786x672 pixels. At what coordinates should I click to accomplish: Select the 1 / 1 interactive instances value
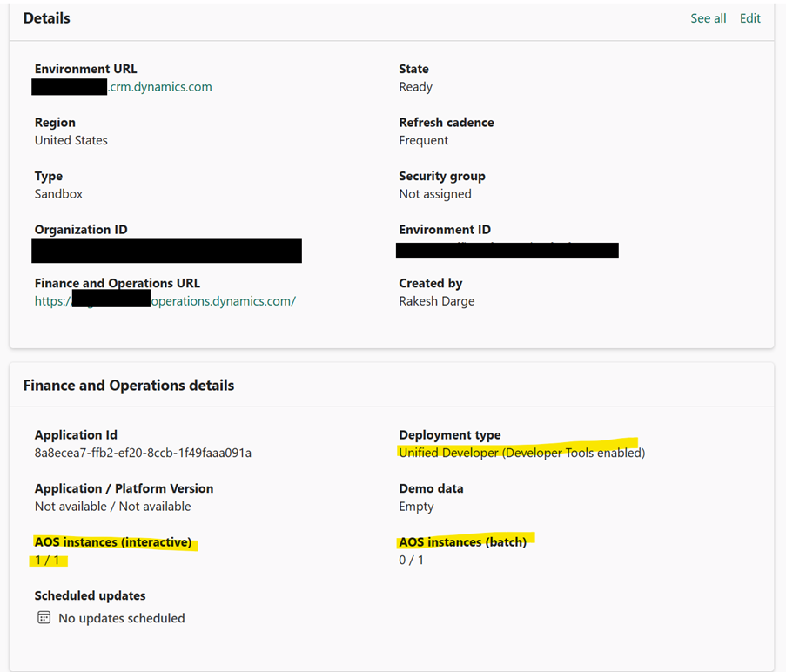(47, 561)
